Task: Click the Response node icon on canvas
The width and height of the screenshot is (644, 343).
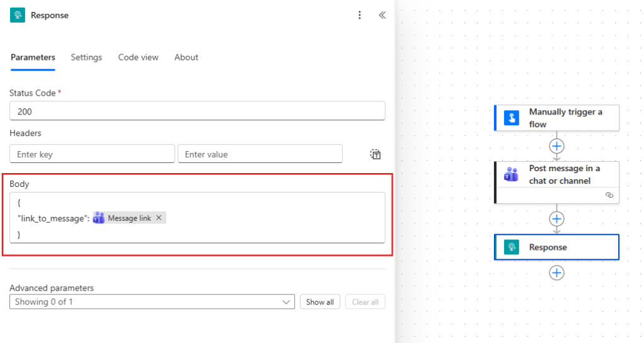Action: pos(512,247)
